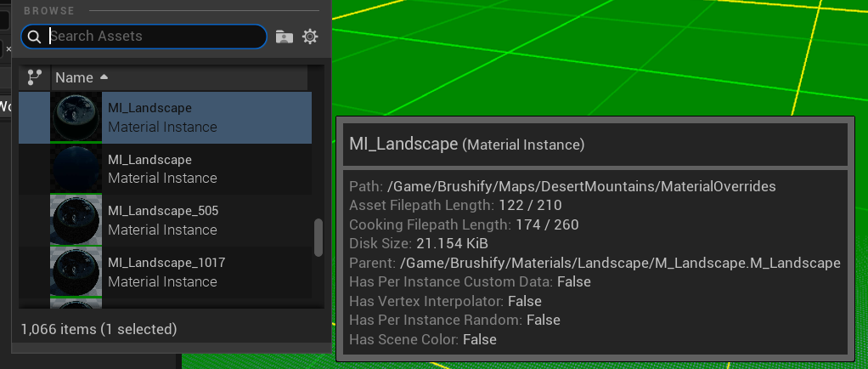Sort by the Name column header
This screenshot has width=868, height=369.
tap(179, 77)
